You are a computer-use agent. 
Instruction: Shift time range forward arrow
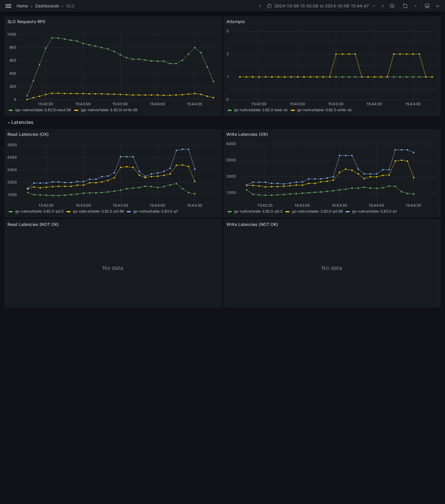pos(383,6)
